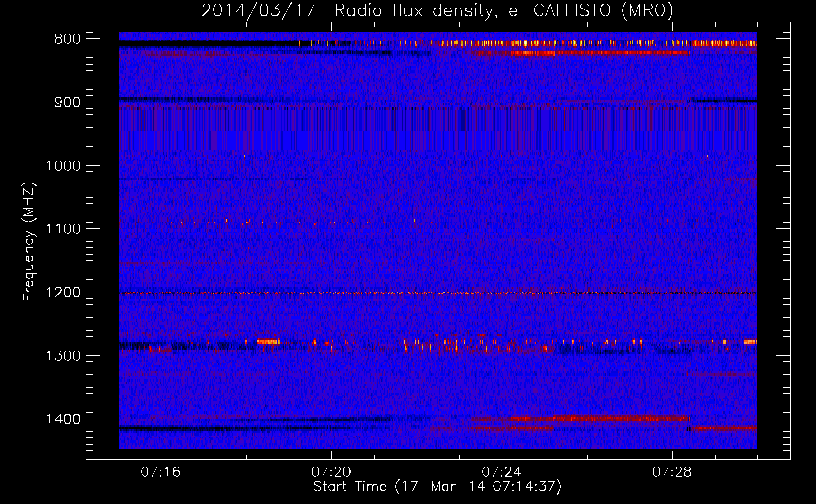
Task: Select the '800' frequency axis label
Action: [x=68, y=39]
